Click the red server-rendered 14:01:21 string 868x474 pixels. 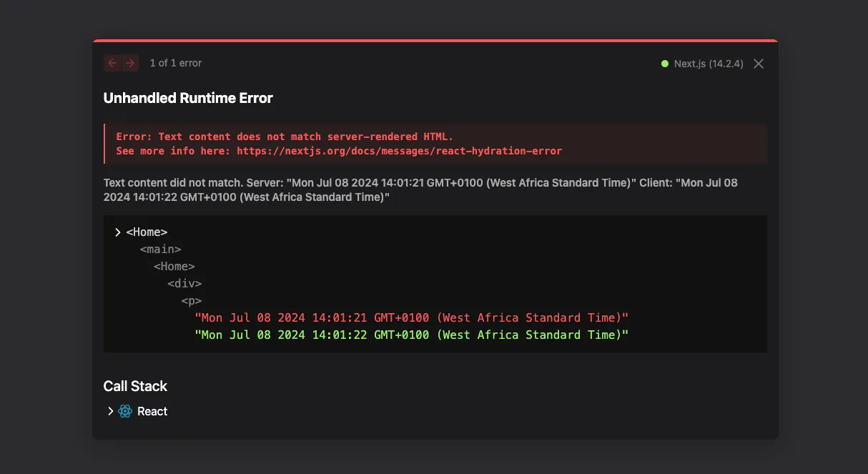click(411, 318)
